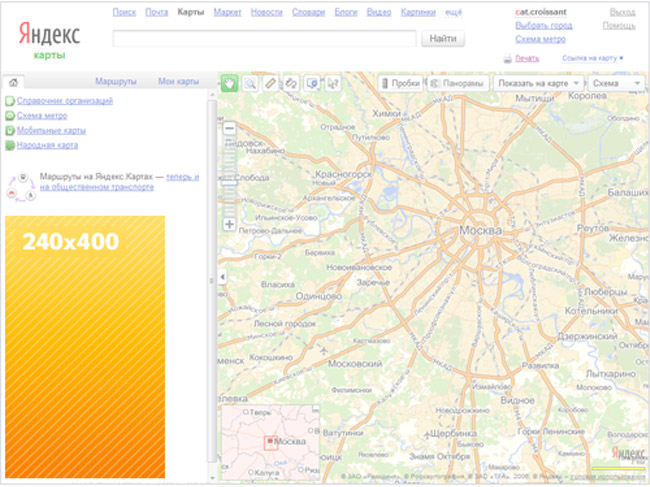Click the Помощь help link

[x=619, y=26]
